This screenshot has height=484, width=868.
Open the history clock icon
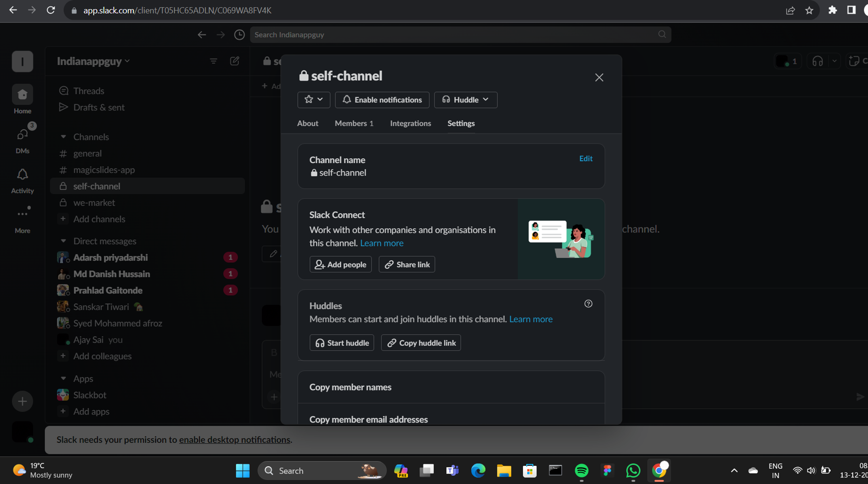click(x=239, y=35)
